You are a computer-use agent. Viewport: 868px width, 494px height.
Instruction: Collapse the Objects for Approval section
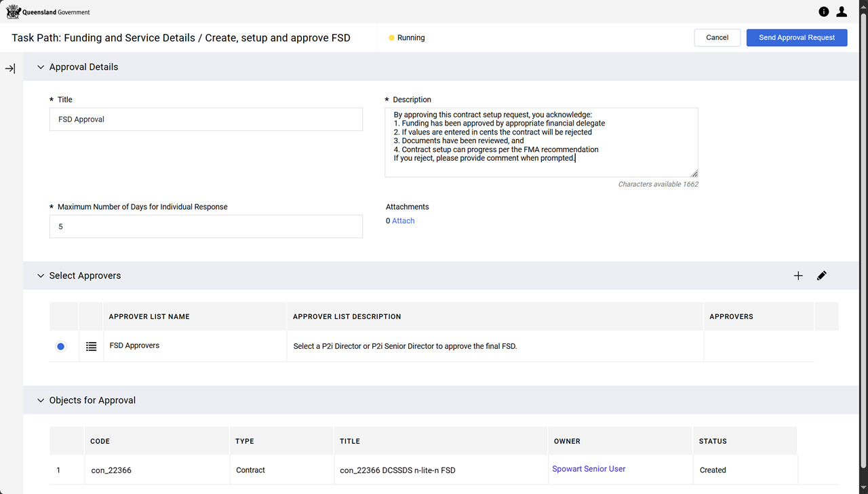click(41, 400)
